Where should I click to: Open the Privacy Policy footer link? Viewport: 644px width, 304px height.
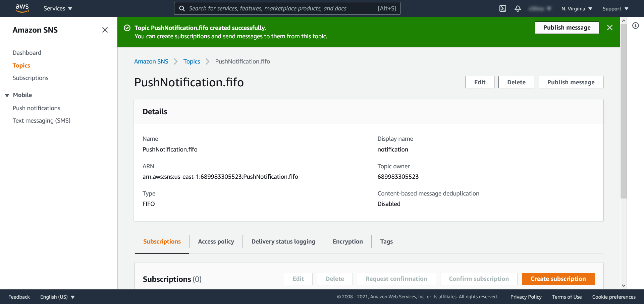pyautogui.click(x=526, y=297)
